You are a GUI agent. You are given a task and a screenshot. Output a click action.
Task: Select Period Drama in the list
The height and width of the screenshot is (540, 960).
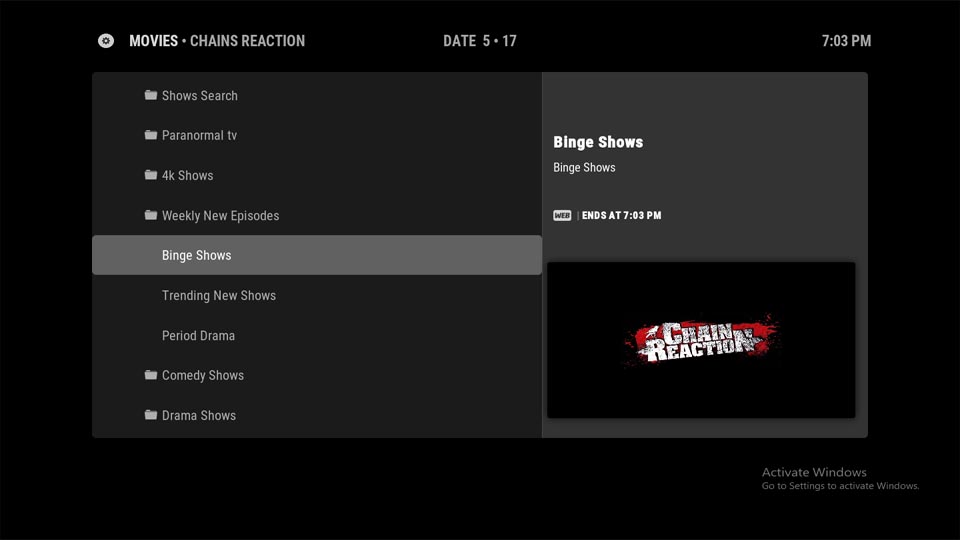coord(317,336)
